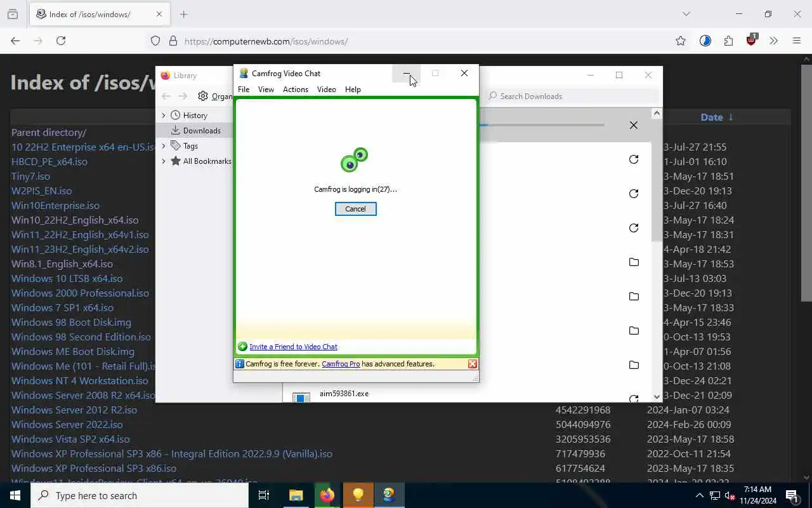Close the Index of /isos/windows/ tab
The image size is (812, 508).
click(159, 14)
